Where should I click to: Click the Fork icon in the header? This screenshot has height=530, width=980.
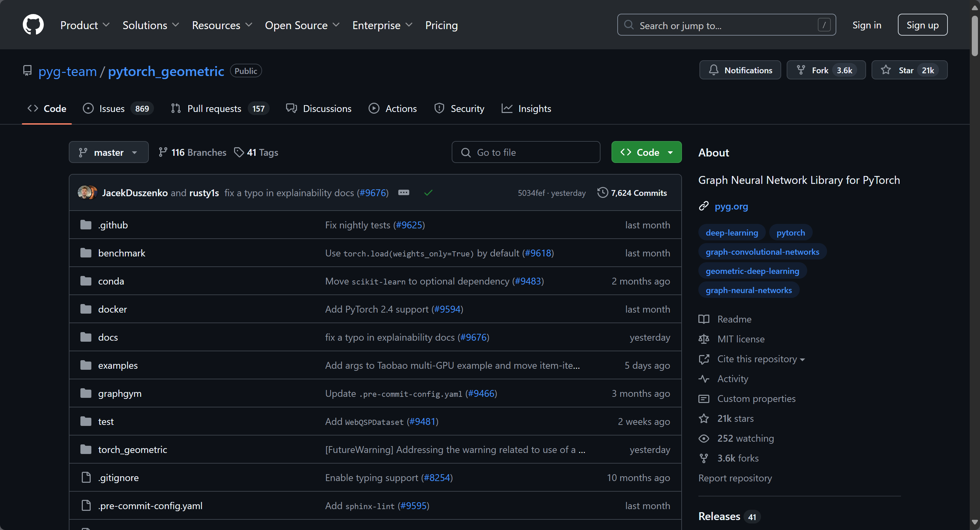[x=801, y=70]
